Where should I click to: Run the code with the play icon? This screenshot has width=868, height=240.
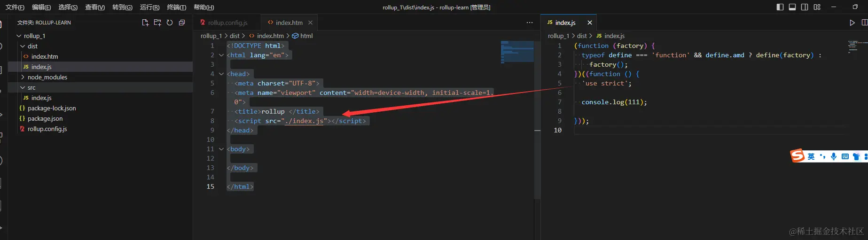(852, 23)
